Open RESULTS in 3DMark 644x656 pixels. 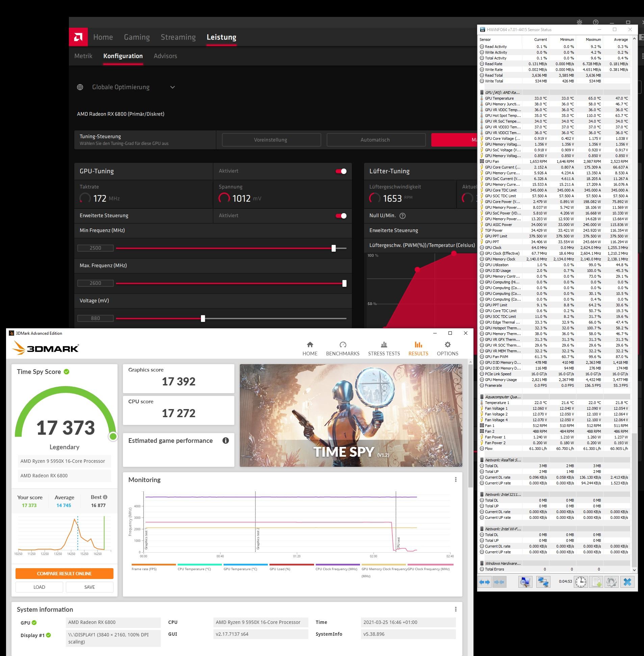[x=418, y=349]
